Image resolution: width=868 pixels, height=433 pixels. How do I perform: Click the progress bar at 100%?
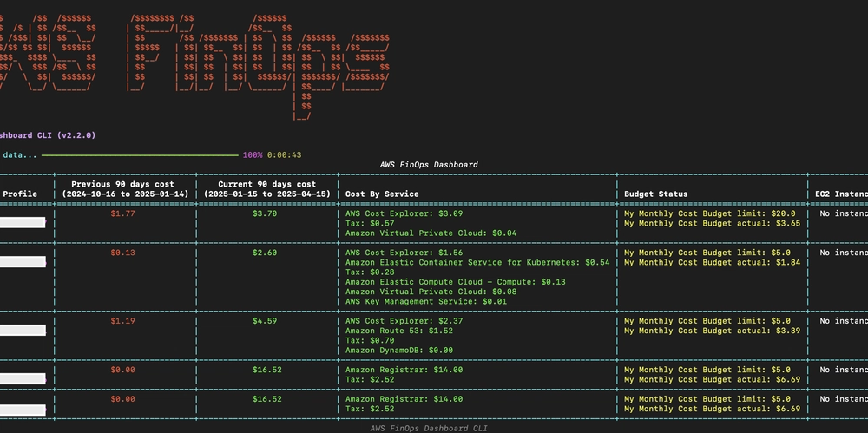click(140, 155)
